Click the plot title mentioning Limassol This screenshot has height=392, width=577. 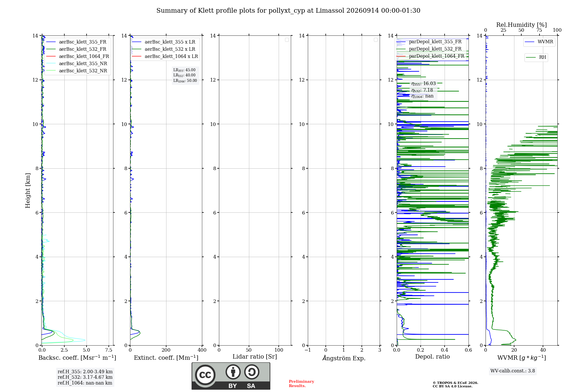click(x=288, y=11)
